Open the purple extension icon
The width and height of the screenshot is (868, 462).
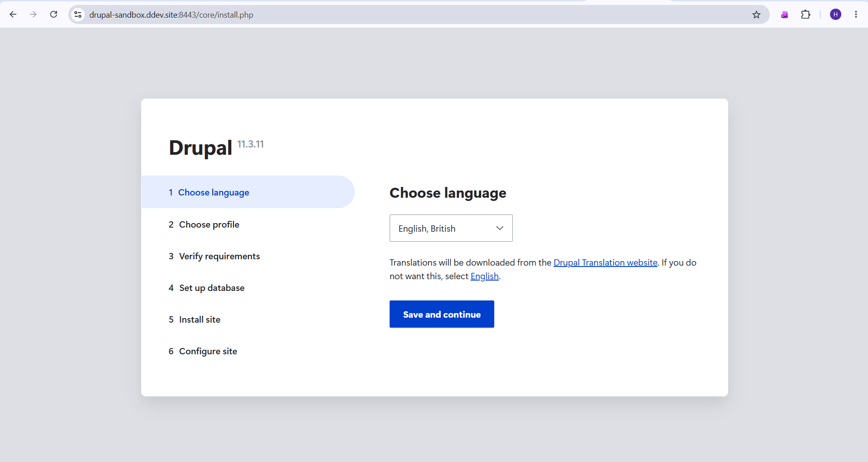(x=784, y=14)
